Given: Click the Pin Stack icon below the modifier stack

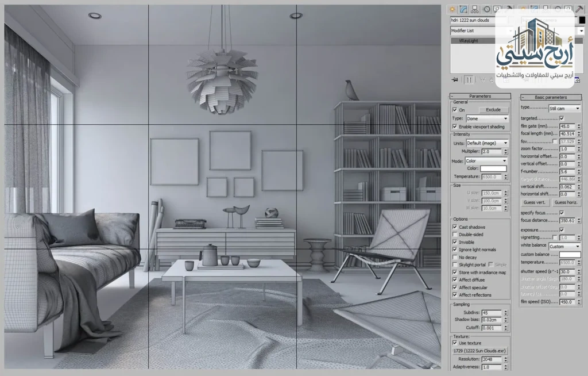Looking at the screenshot, I should pyautogui.click(x=455, y=80).
